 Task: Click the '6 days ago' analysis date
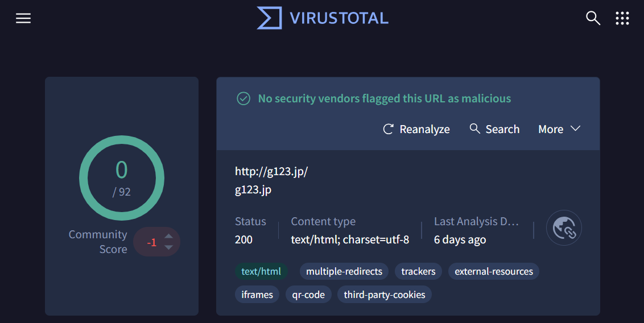pyautogui.click(x=460, y=239)
